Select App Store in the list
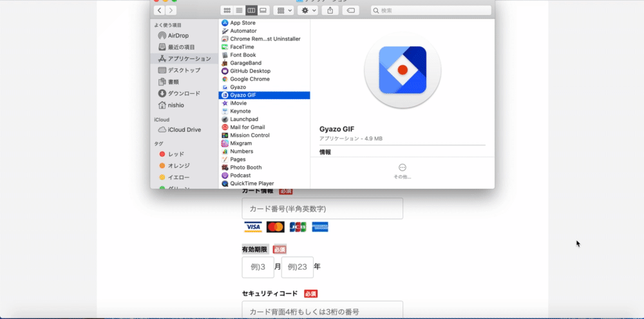644x319 pixels. click(264, 23)
